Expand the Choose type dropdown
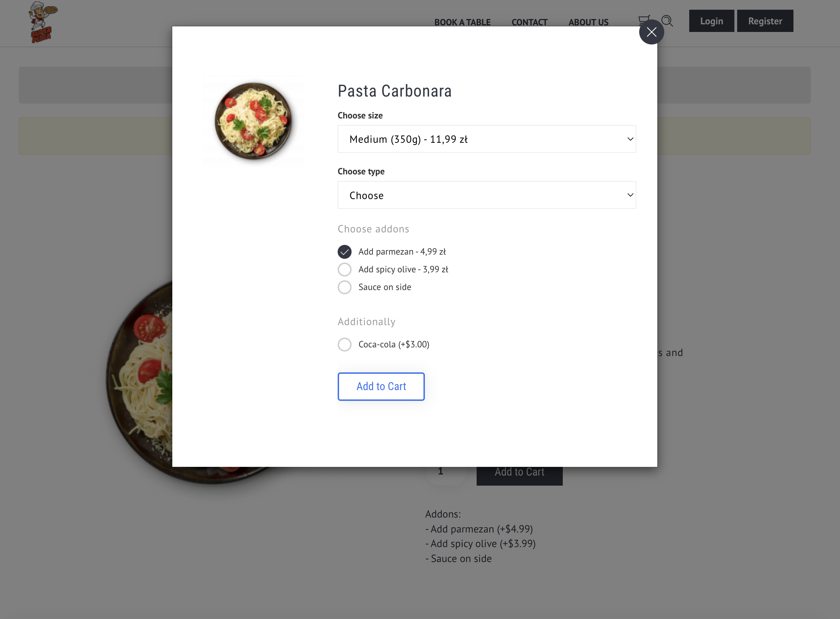This screenshot has height=619, width=840. click(x=486, y=195)
